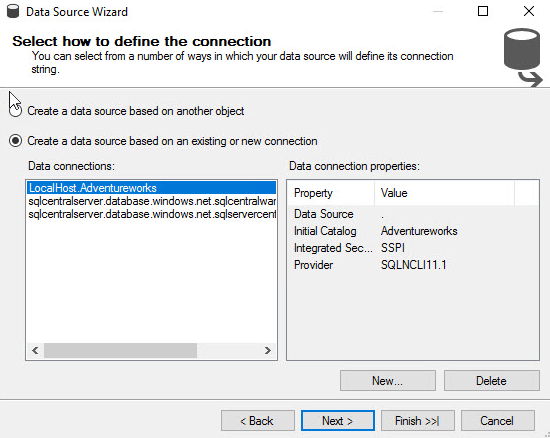Close the Data Source Wizard window
Image resolution: width=550 pixels, height=438 pixels.
529,11
